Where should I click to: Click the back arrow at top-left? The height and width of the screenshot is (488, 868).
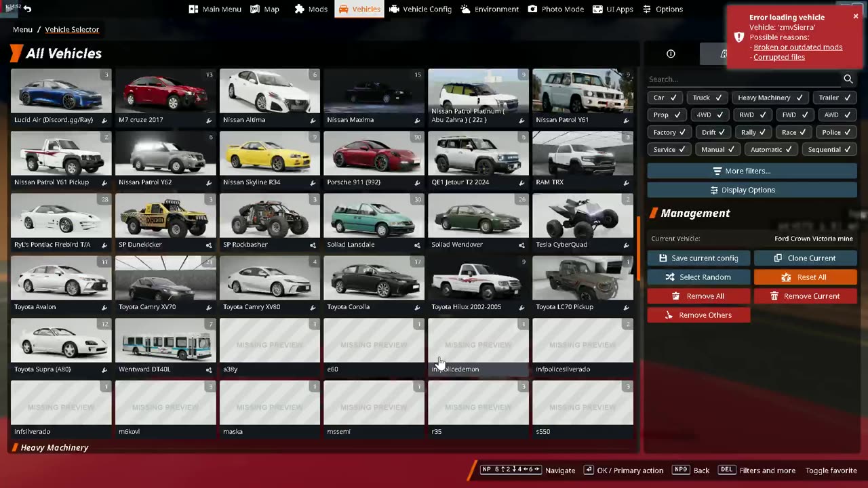coord(27,9)
